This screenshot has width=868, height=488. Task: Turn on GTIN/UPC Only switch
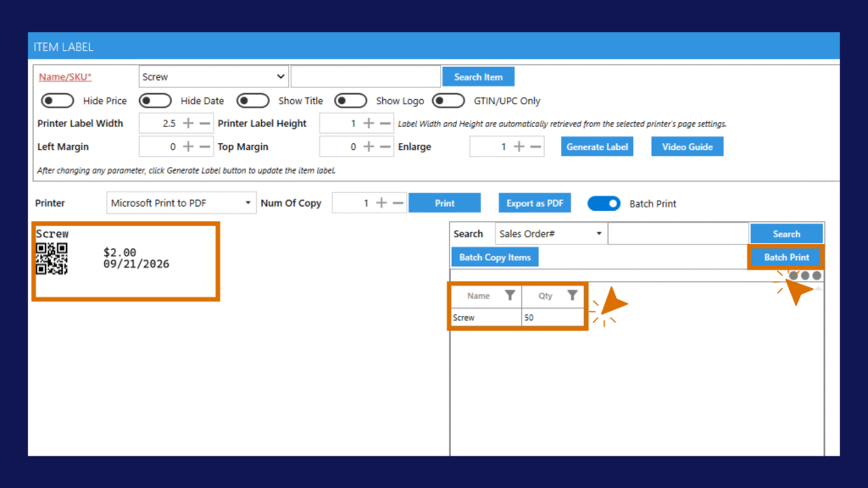[x=448, y=101]
